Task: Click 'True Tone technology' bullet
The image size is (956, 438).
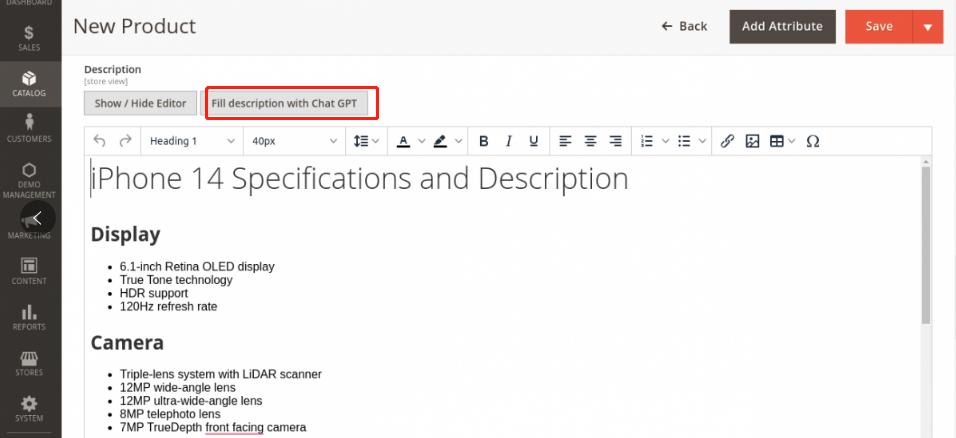Action: pyautogui.click(x=176, y=280)
